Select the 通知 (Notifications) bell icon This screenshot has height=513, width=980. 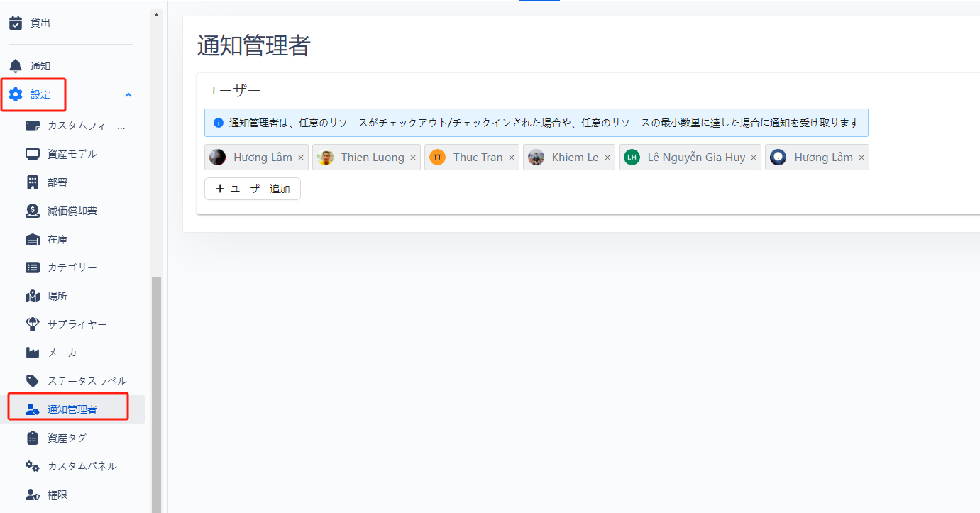point(16,65)
